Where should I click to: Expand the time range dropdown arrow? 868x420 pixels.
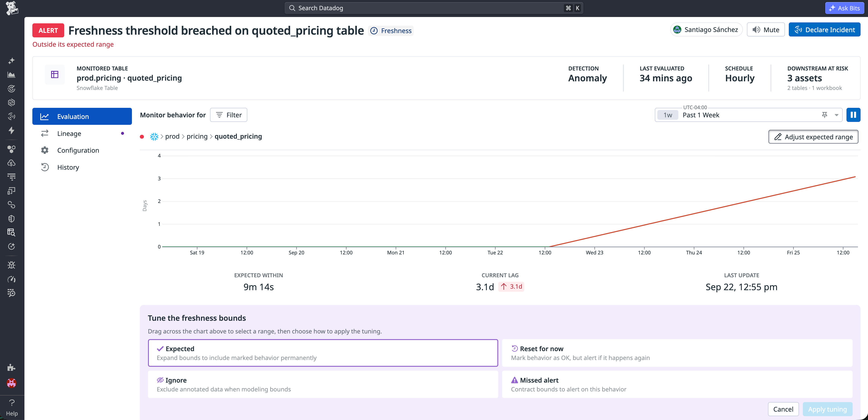point(836,115)
